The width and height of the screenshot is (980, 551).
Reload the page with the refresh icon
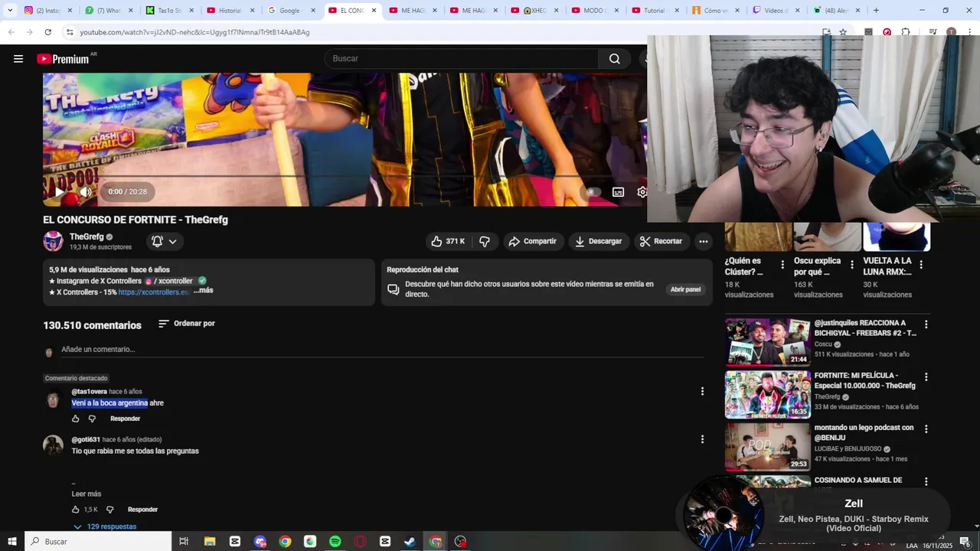coord(47,32)
